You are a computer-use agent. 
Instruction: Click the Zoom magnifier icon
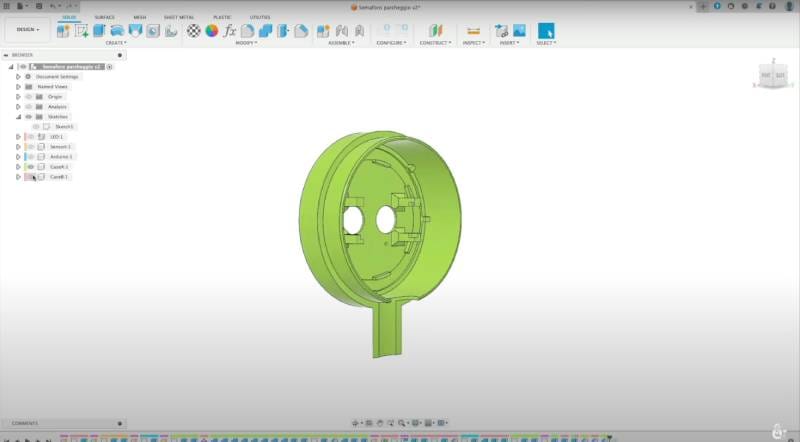[x=403, y=423]
